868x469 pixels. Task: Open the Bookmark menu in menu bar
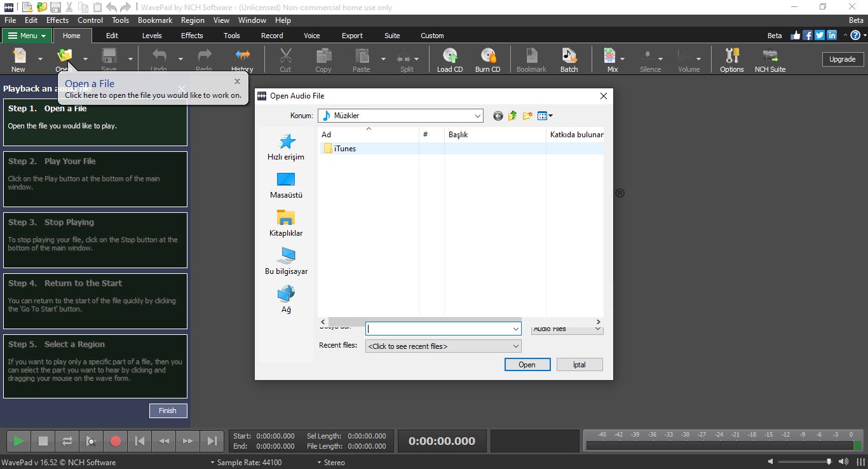coord(155,20)
